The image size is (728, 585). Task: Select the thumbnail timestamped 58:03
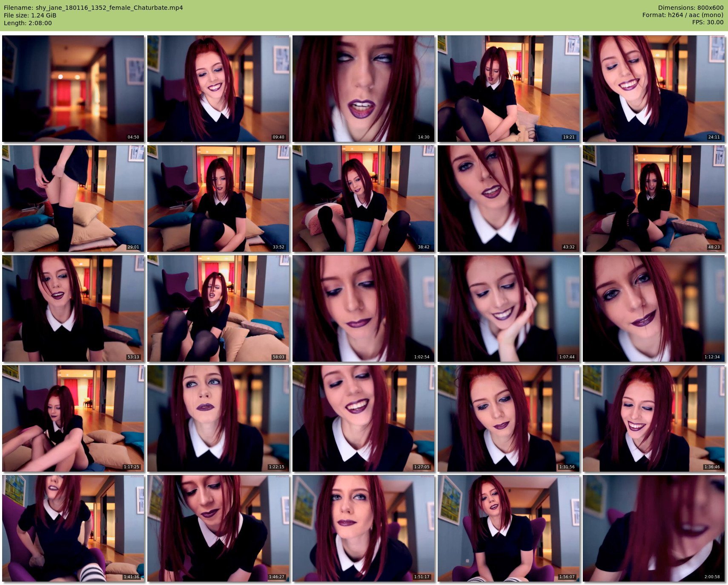point(218,308)
